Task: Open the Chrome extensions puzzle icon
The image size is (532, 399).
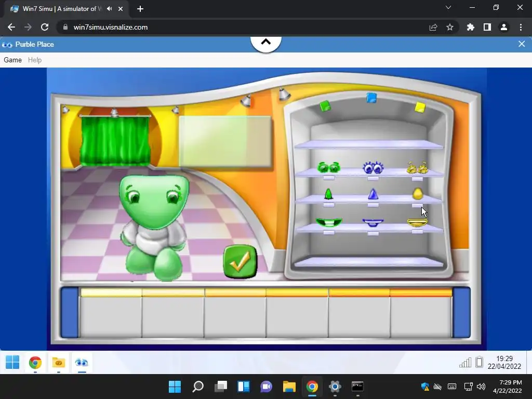Action: click(471, 27)
